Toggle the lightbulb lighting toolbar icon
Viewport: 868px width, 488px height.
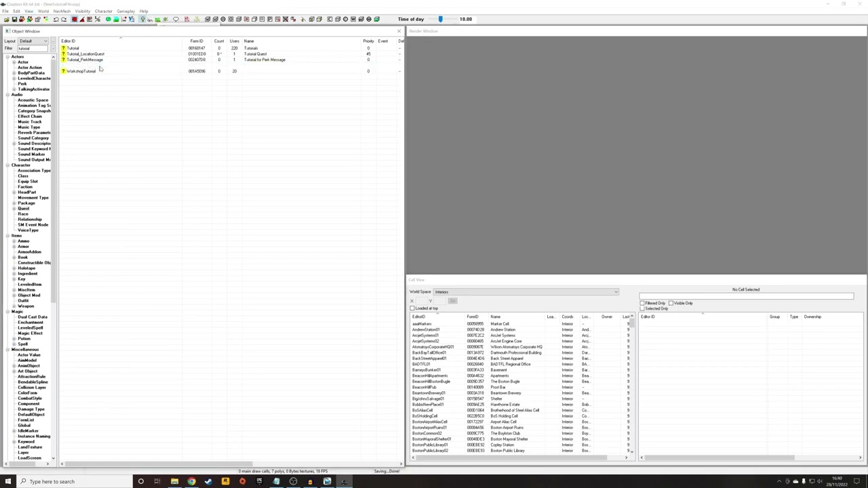point(142,19)
